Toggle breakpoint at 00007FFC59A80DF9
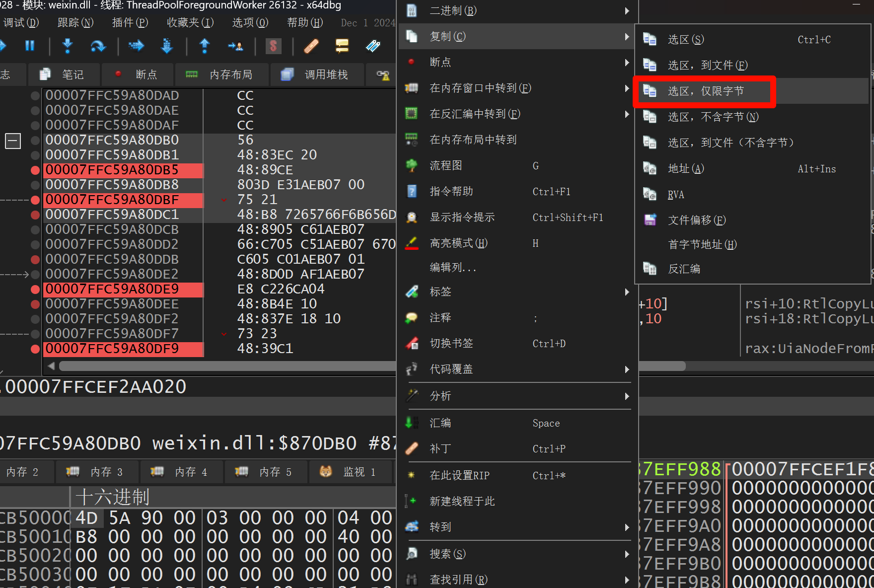Viewport: 874px width, 588px height. click(35, 349)
